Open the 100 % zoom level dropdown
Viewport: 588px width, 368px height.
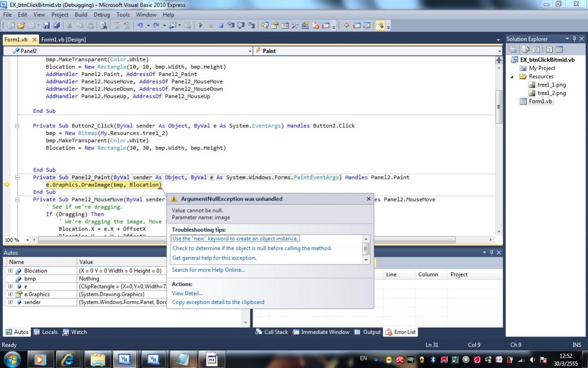click(x=28, y=240)
